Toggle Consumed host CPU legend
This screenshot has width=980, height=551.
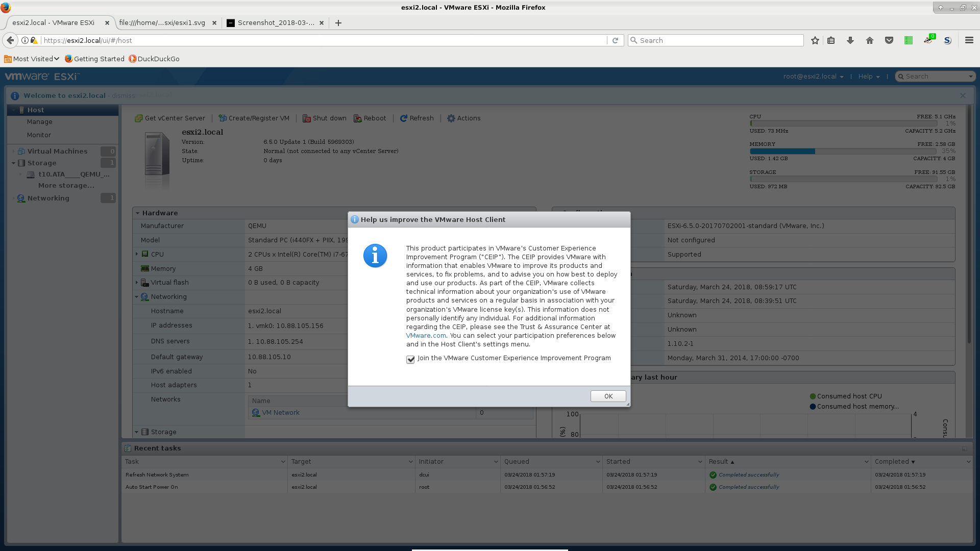[x=846, y=396]
